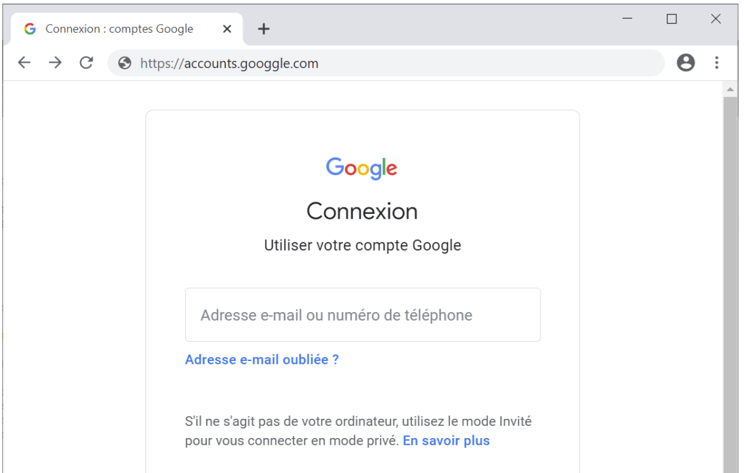Click the forward navigation arrow
The height and width of the screenshot is (473, 744).
55,63
